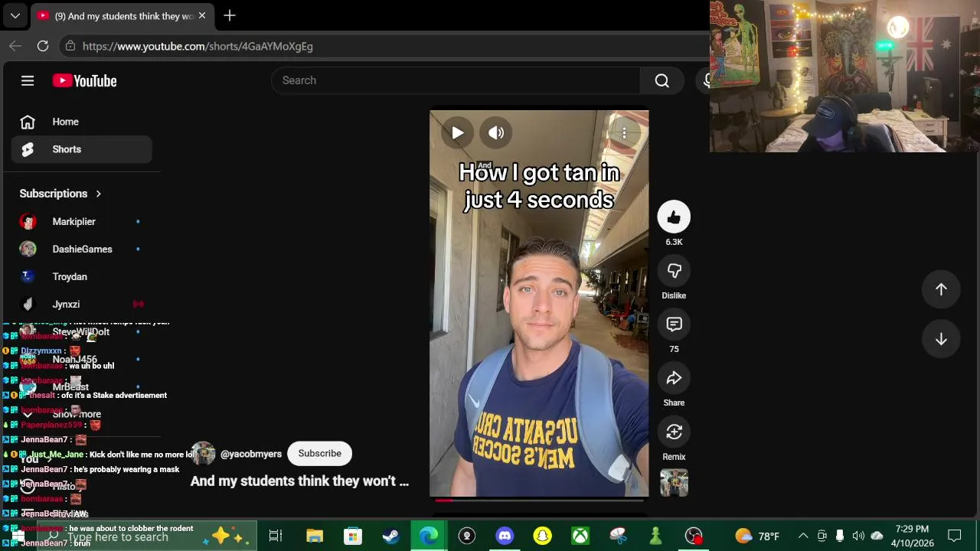Viewport: 980px width, 551px height.
Task: Open Jynxzi live subscription channel
Action: [81, 305]
